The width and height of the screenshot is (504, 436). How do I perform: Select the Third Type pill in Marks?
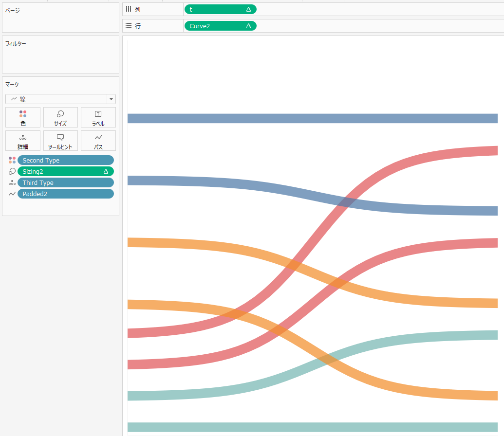(x=66, y=183)
